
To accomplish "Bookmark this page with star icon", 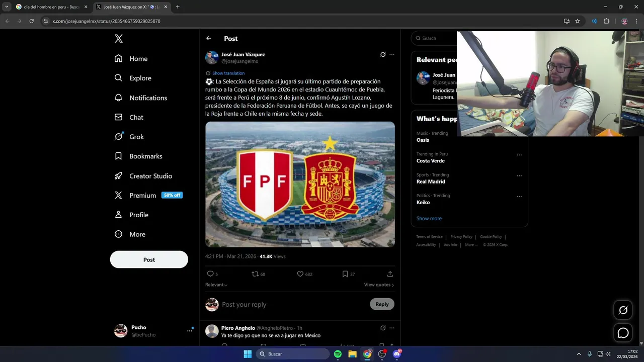I will coord(578,21).
